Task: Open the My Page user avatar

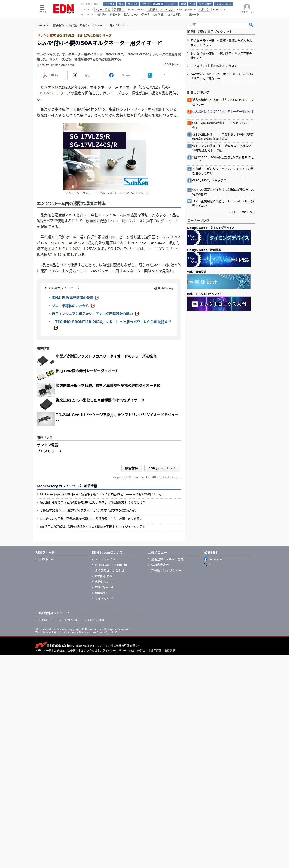Action: tap(247, 8)
